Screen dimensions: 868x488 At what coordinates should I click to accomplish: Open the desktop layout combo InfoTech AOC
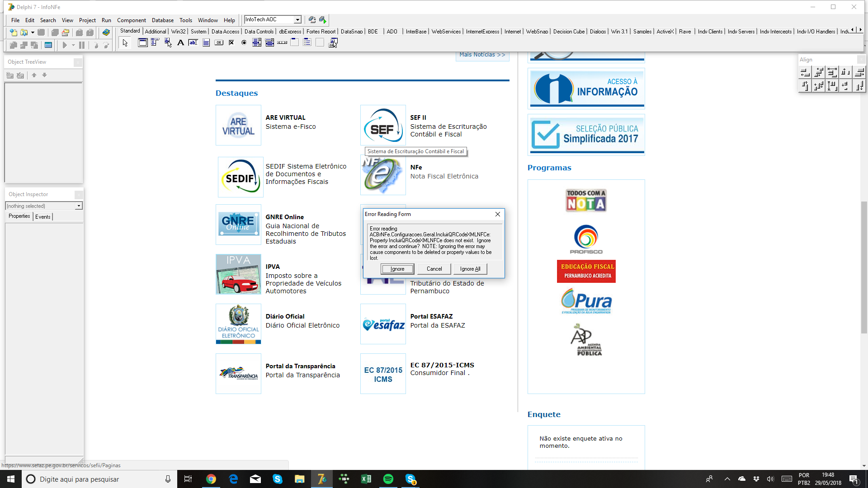click(297, 20)
